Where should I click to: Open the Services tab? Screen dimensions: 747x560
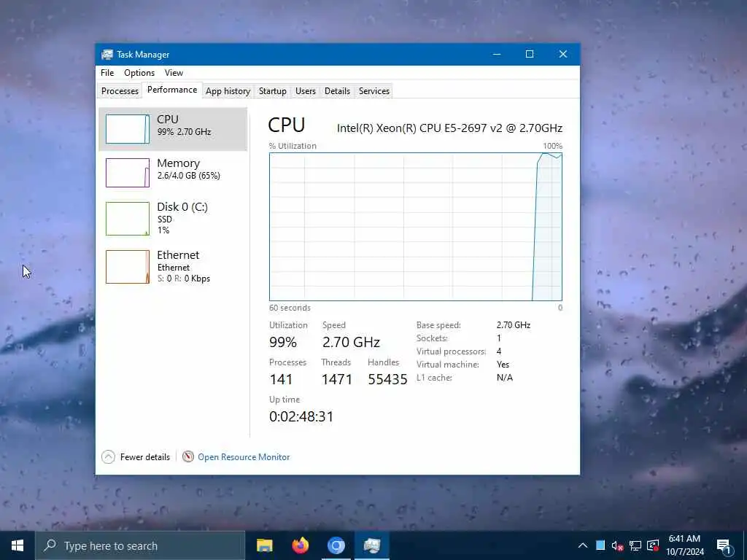(374, 91)
